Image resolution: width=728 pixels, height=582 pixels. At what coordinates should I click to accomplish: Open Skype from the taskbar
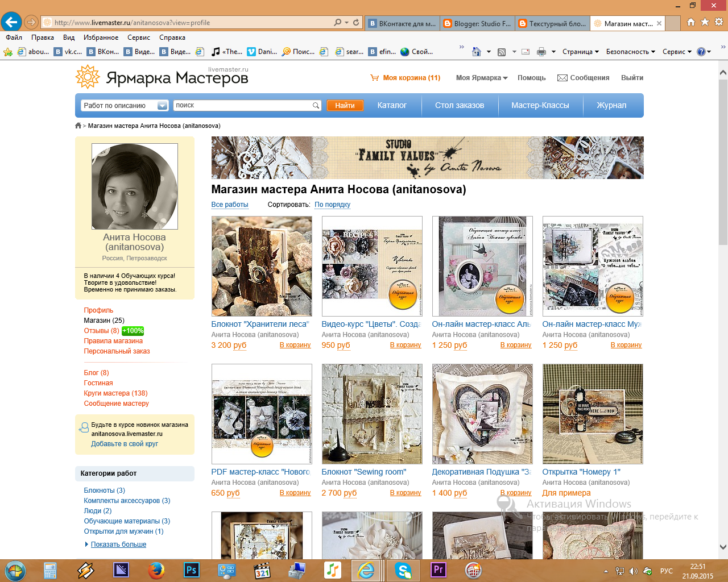(x=403, y=570)
